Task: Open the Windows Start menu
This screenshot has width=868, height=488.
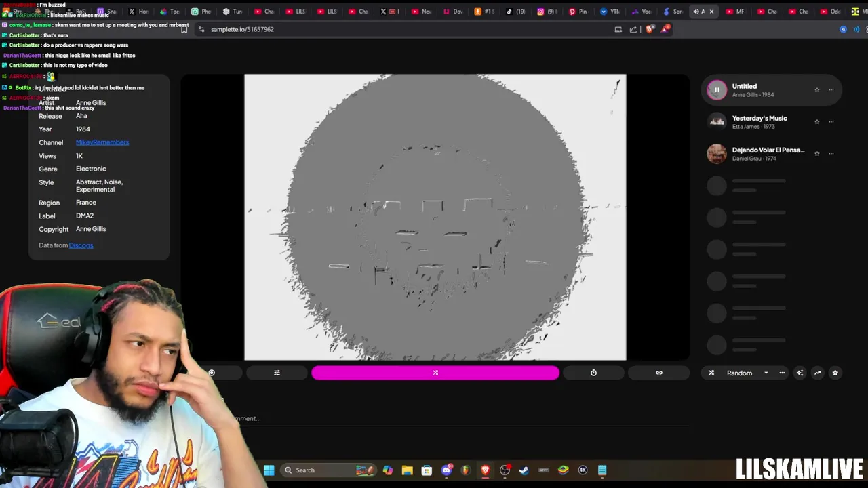Action: pos(269,470)
